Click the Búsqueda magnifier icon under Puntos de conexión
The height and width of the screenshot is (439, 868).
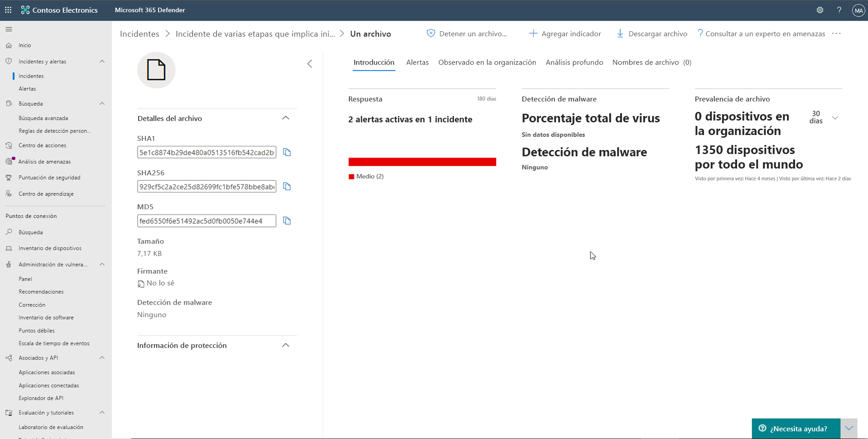(x=9, y=232)
